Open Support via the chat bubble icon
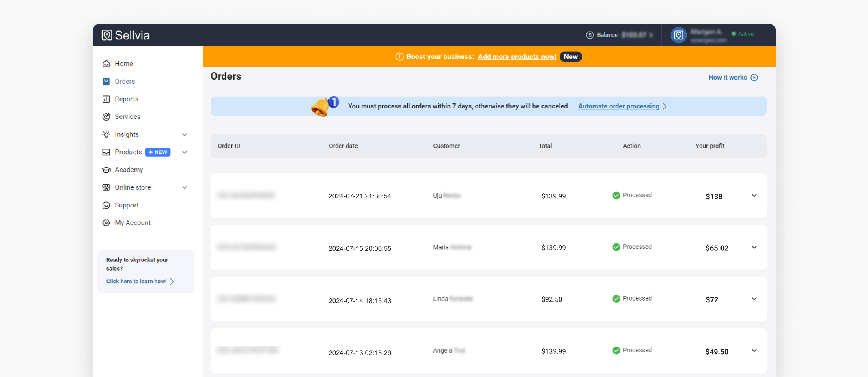 [x=106, y=205]
